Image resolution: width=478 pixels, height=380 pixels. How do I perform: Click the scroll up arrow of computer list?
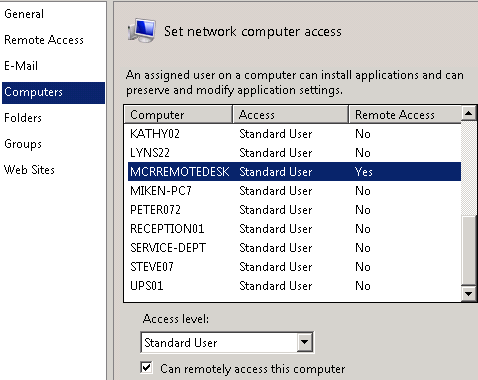click(x=468, y=113)
